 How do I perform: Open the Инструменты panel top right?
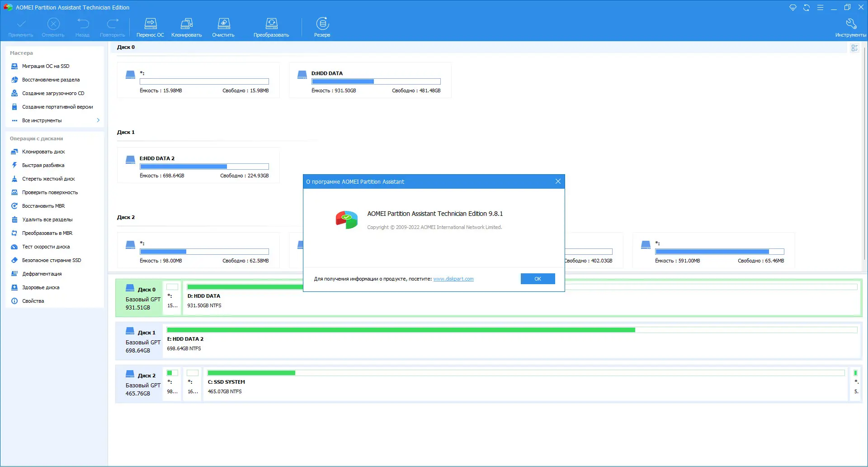click(x=851, y=27)
